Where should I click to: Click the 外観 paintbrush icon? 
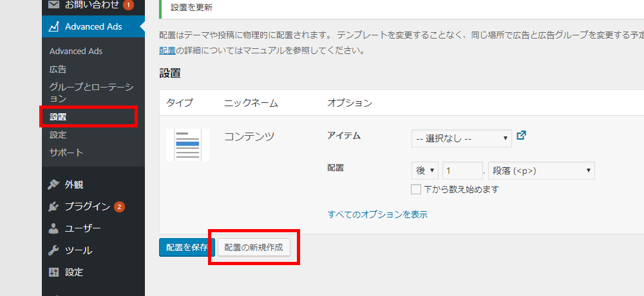[x=54, y=185]
